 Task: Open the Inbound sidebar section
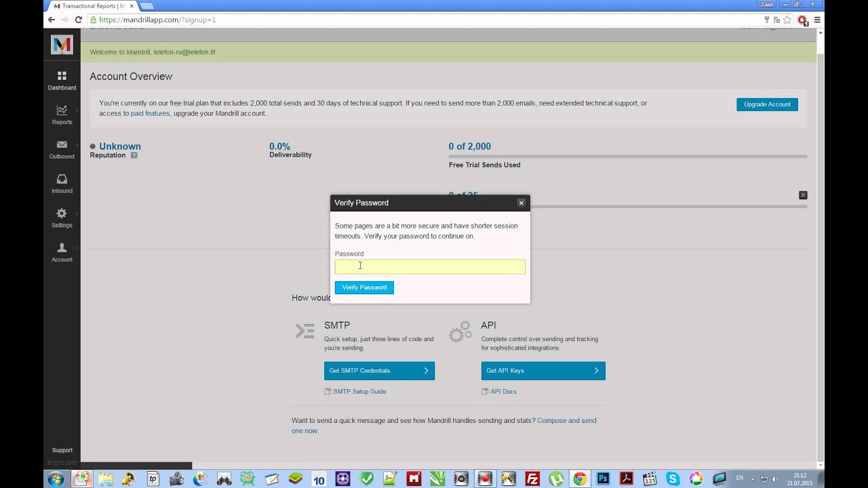point(62,184)
